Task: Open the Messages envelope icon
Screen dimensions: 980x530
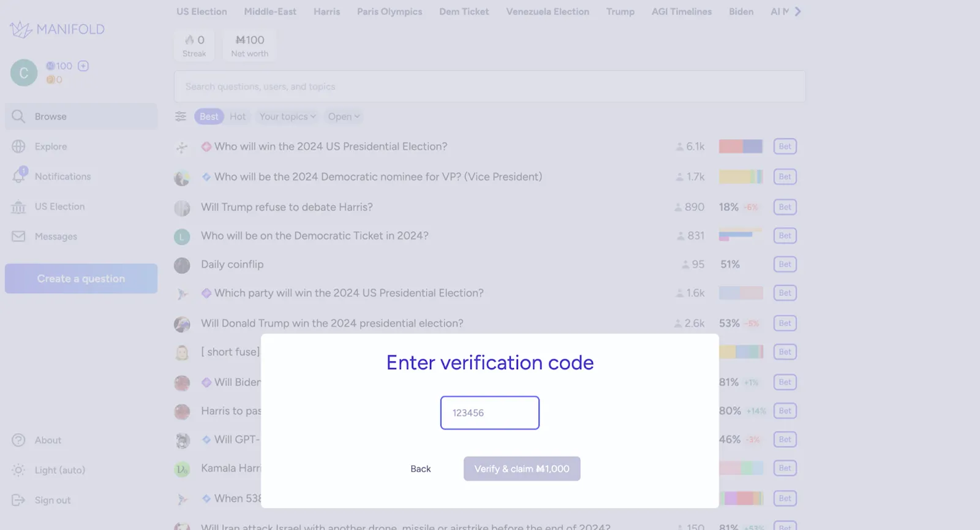Action: (18, 236)
